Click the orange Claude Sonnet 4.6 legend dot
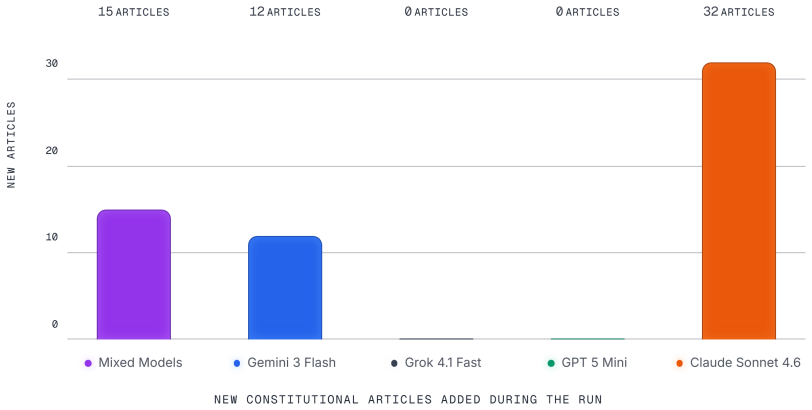 click(x=679, y=363)
